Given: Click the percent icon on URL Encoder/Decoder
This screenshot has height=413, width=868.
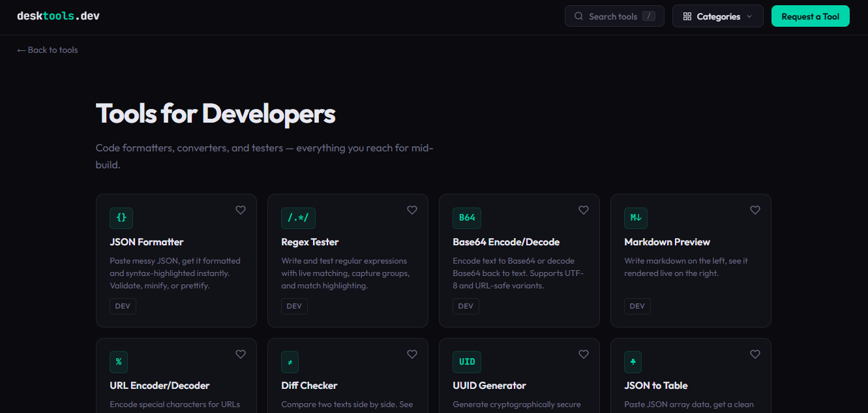Looking at the screenshot, I should [118, 362].
